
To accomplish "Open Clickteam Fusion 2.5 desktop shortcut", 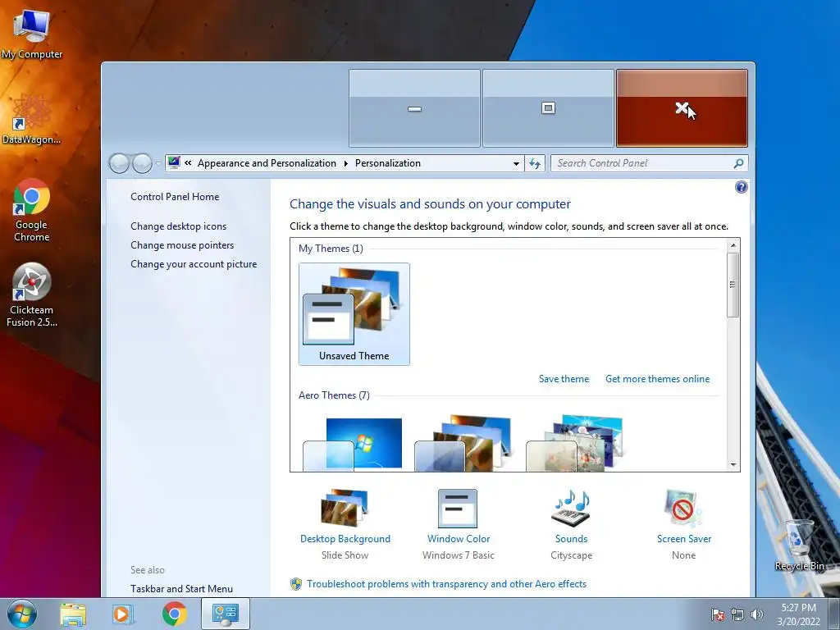I will [x=32, y=294].
